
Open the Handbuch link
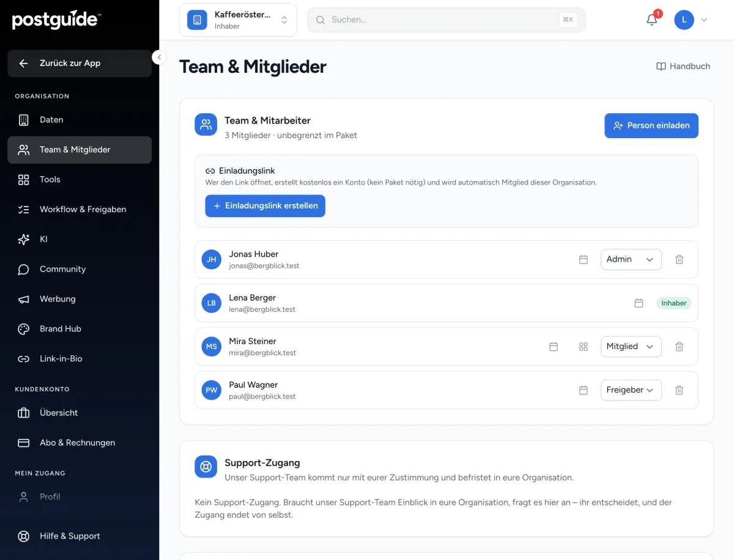coord(683,66)
